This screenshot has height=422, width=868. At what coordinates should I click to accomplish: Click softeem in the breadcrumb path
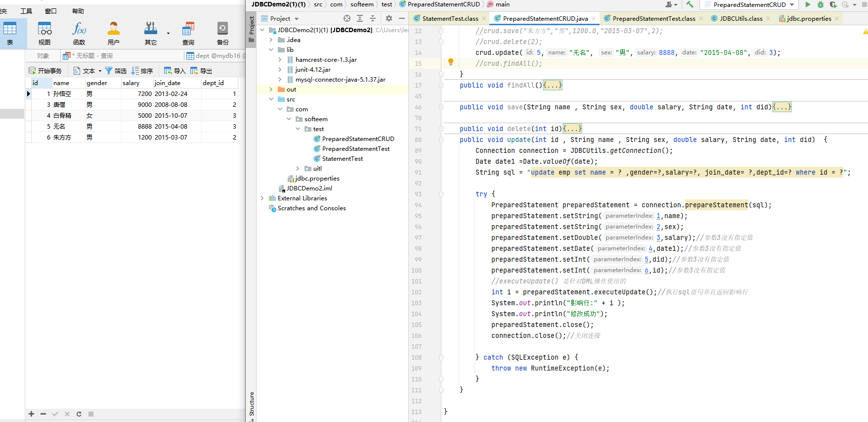click(362, 4)
